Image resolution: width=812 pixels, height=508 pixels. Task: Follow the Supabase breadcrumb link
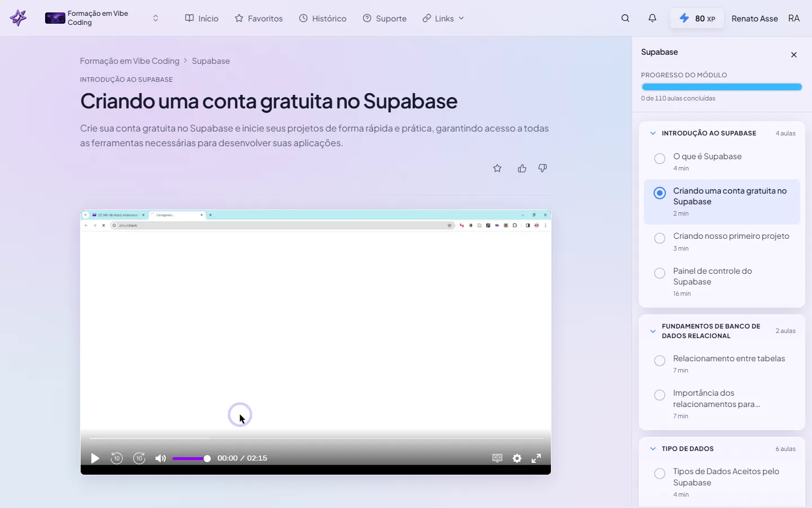pyautogui.click(x=211, y=61)
